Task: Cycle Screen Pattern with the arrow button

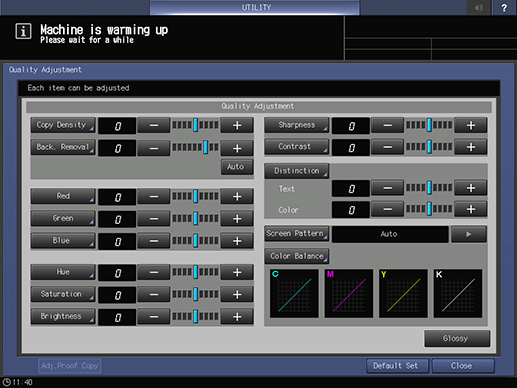Action: 469,234
